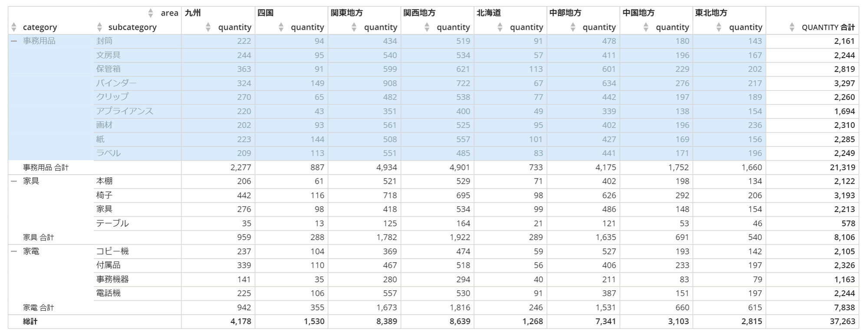This screenshot has height=335, width=868.
Task: Sort by the area header arrows
Action: (x=151, y=13)
